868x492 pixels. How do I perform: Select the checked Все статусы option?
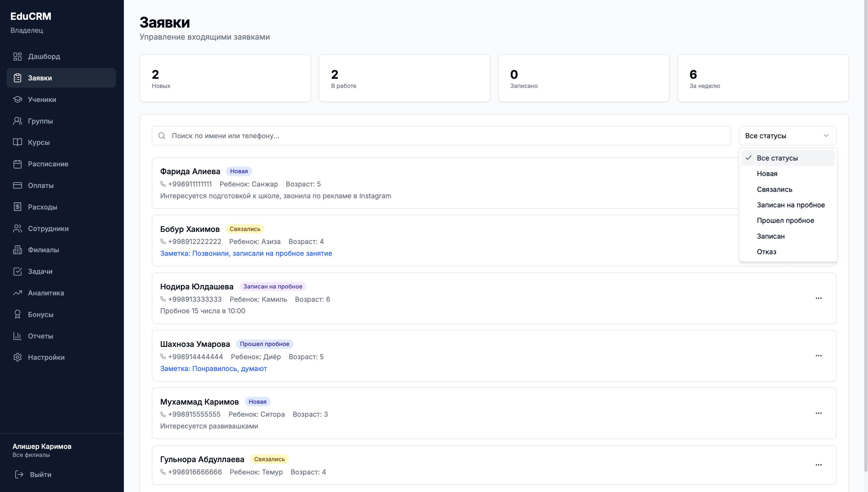tap(788, 158)
